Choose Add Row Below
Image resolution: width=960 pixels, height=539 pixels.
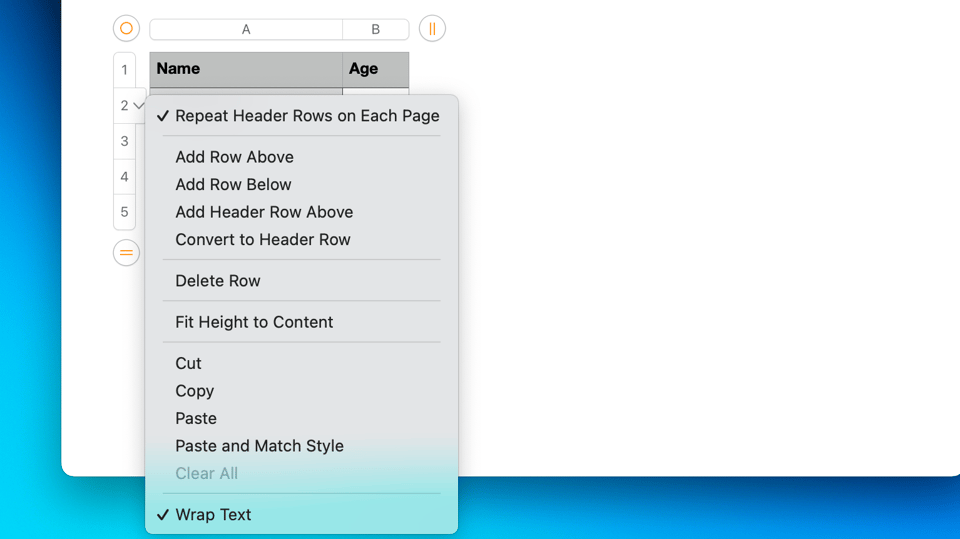pyautogui.click(x=233, y=185)
